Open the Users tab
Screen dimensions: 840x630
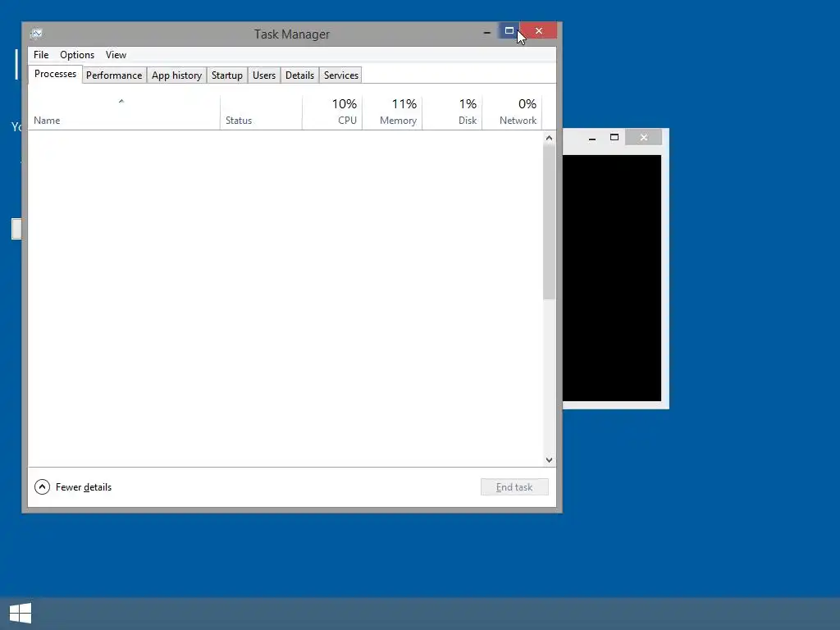264,75
